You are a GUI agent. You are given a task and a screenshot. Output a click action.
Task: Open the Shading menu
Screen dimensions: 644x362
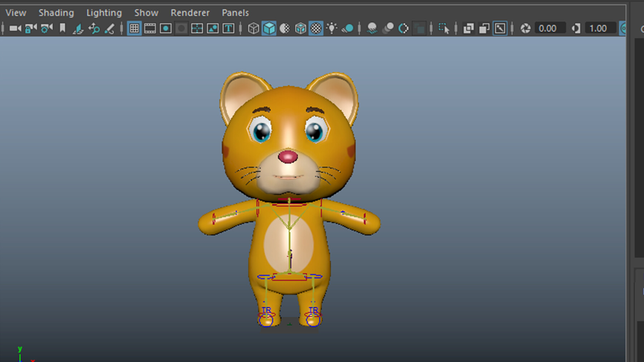[56, 13]
